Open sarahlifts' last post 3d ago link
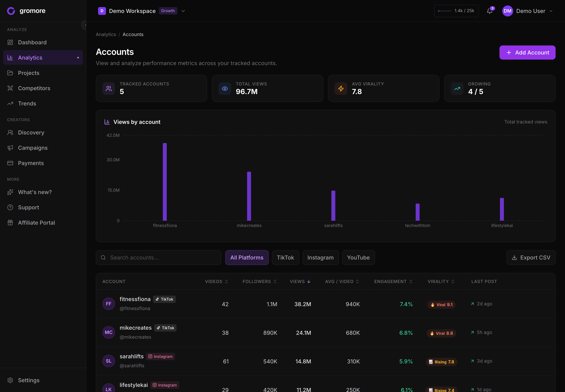 pos(481,361)
